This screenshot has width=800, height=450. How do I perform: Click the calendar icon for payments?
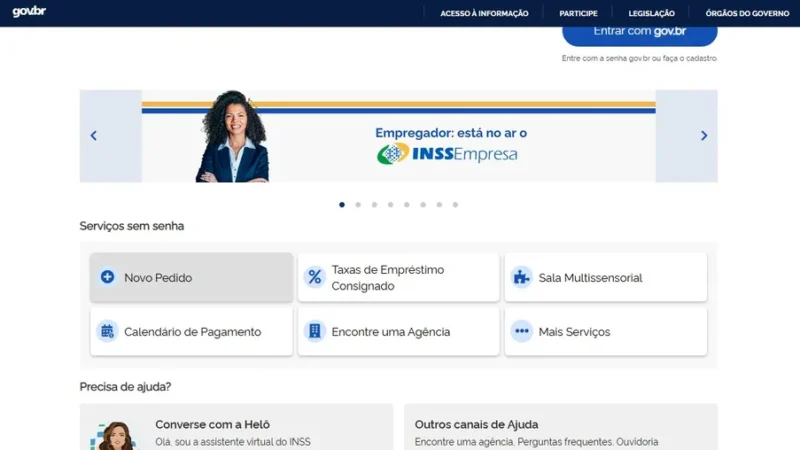pyautogui.click(x=107, y=331)
